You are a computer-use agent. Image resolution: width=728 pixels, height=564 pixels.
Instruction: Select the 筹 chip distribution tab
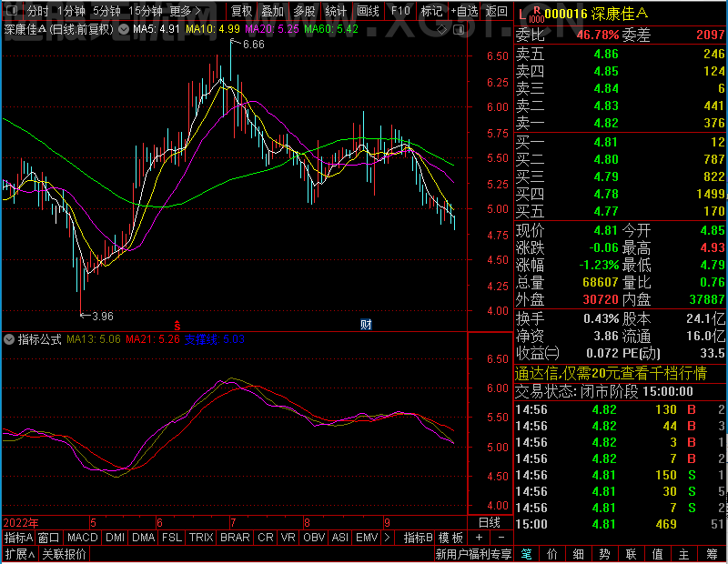(x=712, y=554)
